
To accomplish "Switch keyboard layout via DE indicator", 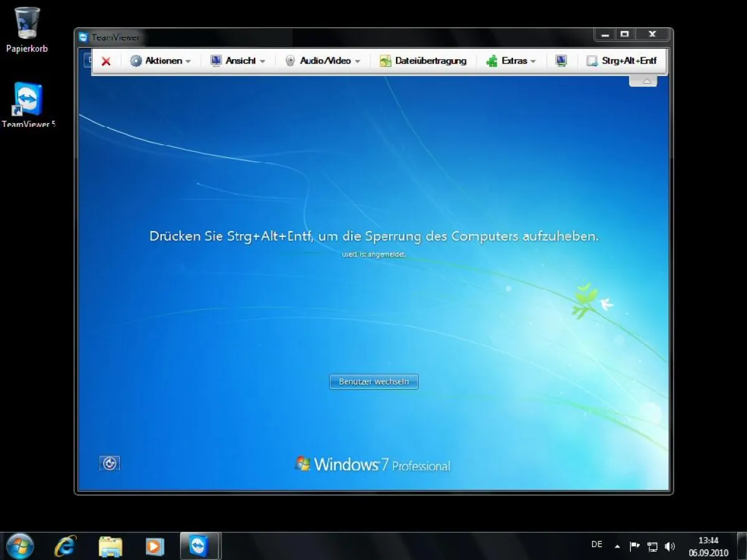I will click(596, 544).
